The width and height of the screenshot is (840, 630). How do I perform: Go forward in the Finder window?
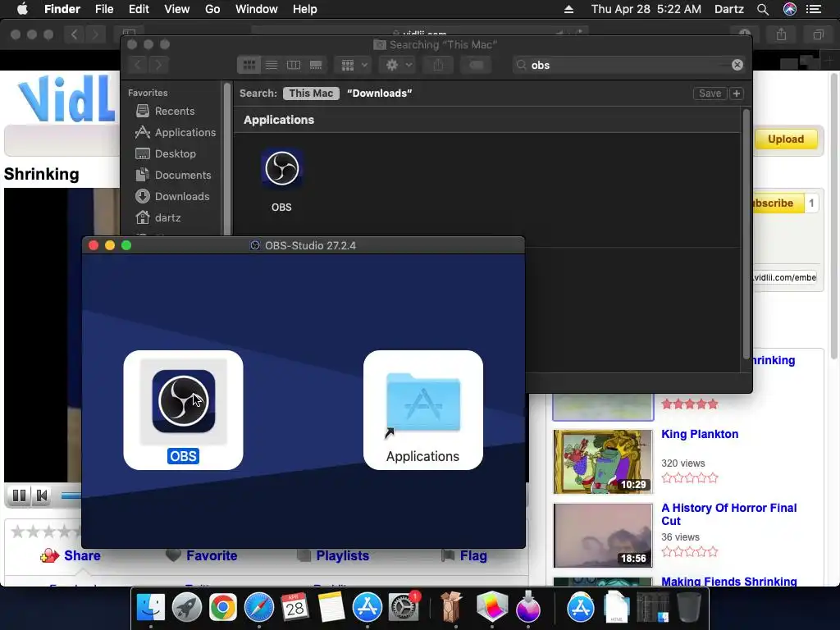pos(158,66)
